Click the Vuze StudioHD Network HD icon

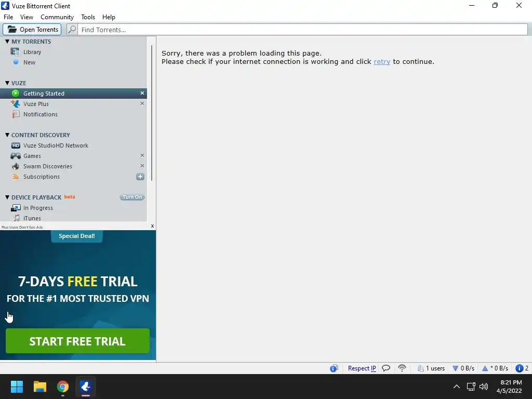16,145
